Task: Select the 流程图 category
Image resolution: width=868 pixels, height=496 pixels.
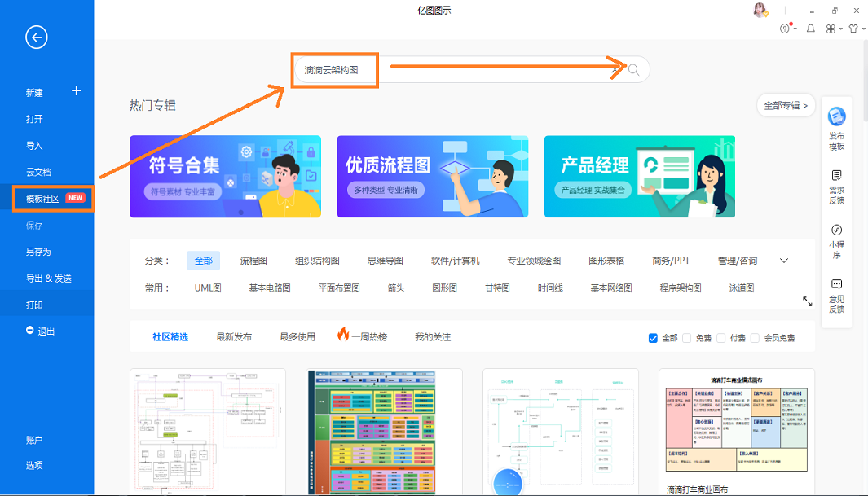Action: coord(253,261)
